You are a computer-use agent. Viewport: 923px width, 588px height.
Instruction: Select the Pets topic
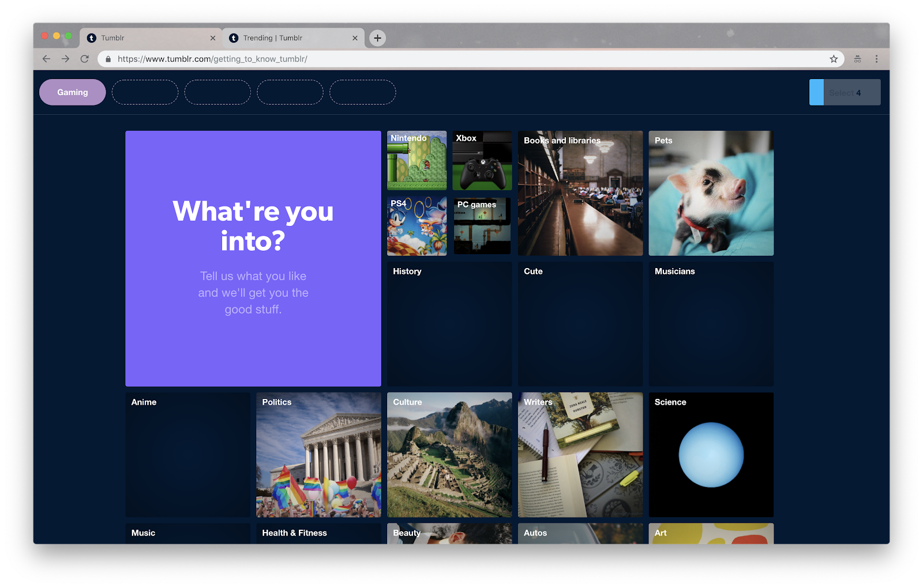coord(711,193)
